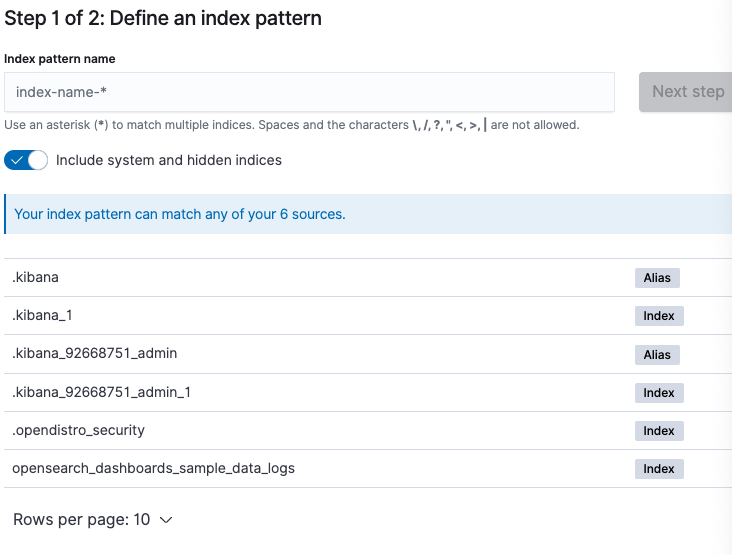Toggle Include system and hidden indices switch
This screenshot has height=555, width=732.
click(x=26, y=160)
